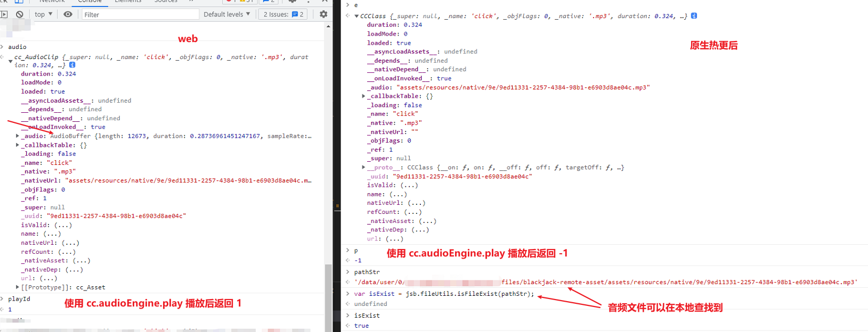Open the 2 Issues panel
The width and height of the screenshot is (868, 332).
pyautogui.click(x=283, y=14)
